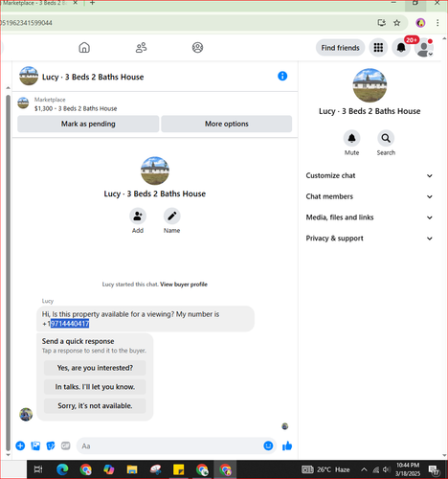Click the highlighted phone number 9714440417
This screenshot has width=448, height=479.
70,324
